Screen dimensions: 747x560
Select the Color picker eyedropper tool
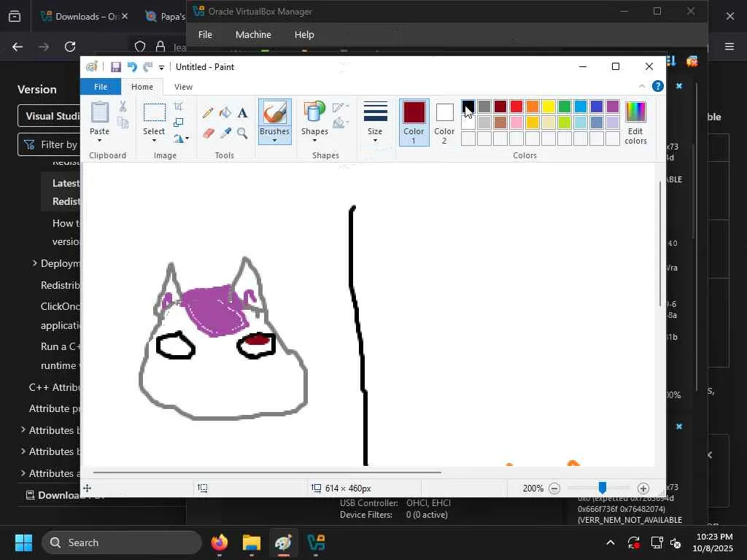tap(225, 133)
